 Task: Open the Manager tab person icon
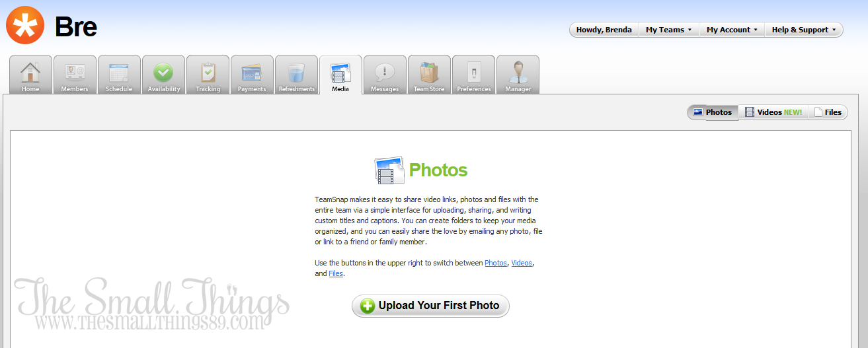click(518, 71)
